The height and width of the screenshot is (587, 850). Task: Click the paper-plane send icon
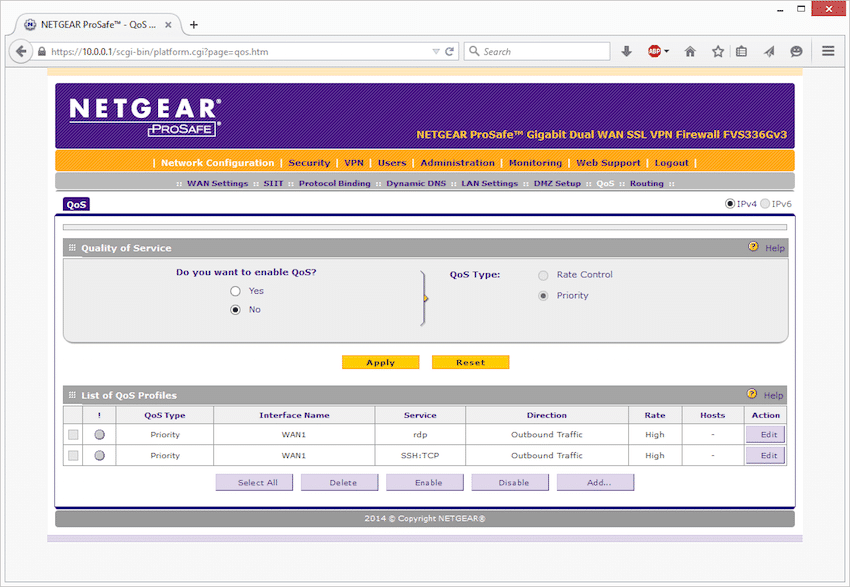(x=769, y=51)
